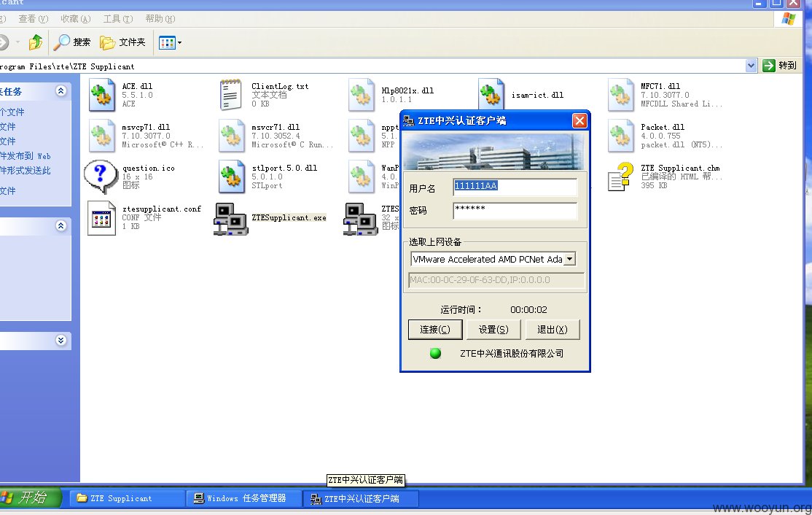Click the 设置(S) settings button
The height and width of the screenshot is (515, 812).
click(x=493, y=330)
